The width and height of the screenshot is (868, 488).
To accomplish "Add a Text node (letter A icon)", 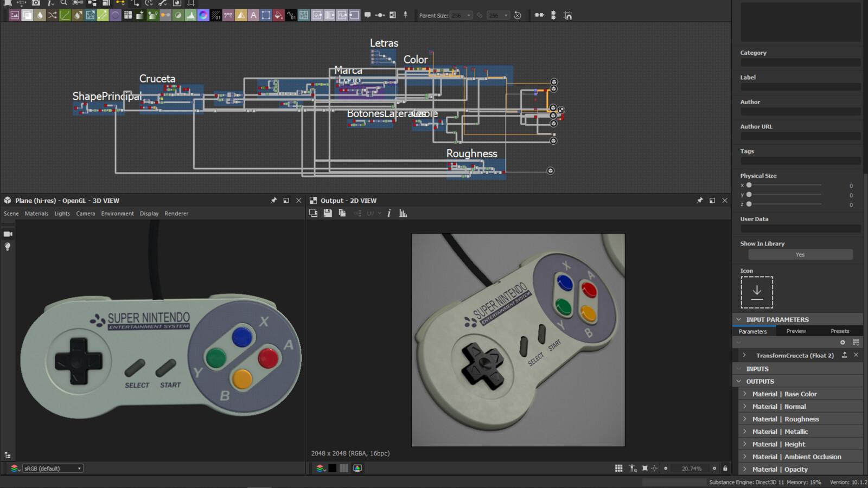I will [253, 15].
